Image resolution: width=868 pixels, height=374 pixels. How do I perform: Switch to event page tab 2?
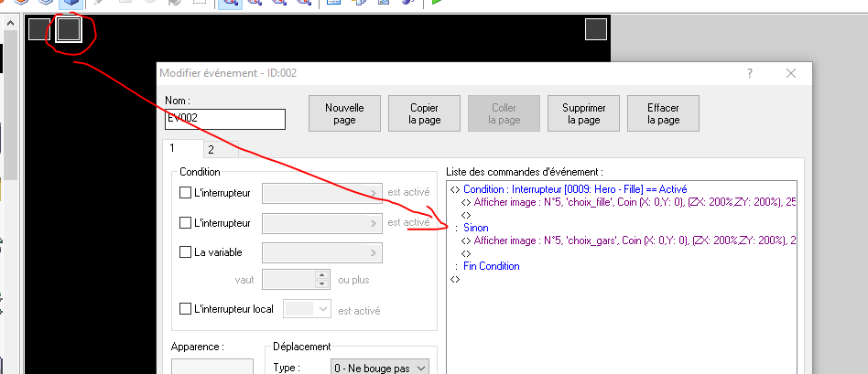[221, 150]
